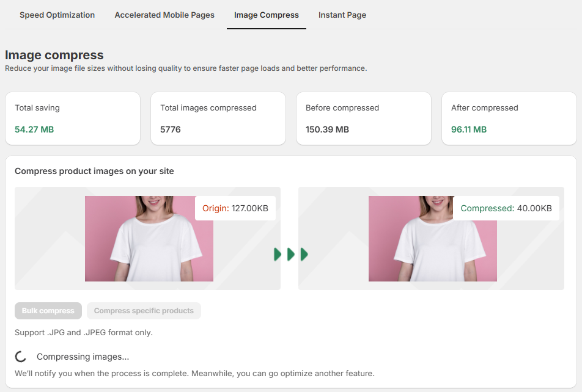
Task: Click the Origin 127.00KB size badge
Action: [x=235, y=208]
